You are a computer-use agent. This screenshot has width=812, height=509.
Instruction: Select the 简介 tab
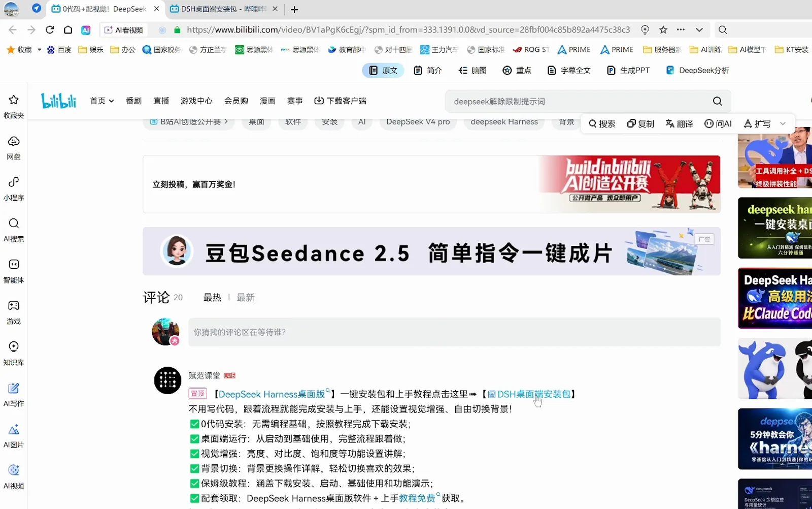[x=428, y=70]
